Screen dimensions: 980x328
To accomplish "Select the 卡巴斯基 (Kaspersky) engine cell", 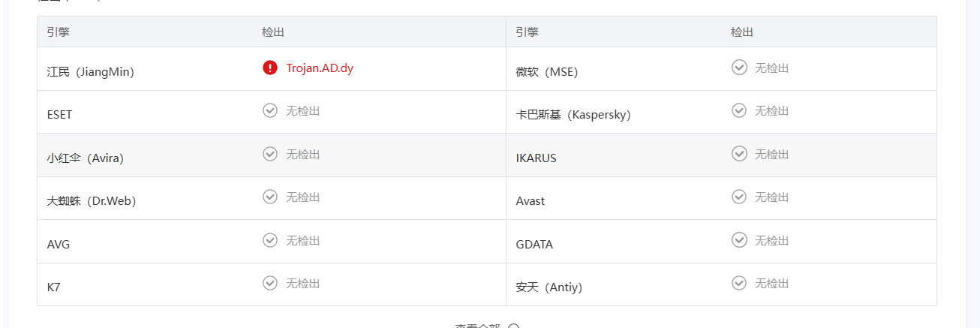I will [573, 115].
